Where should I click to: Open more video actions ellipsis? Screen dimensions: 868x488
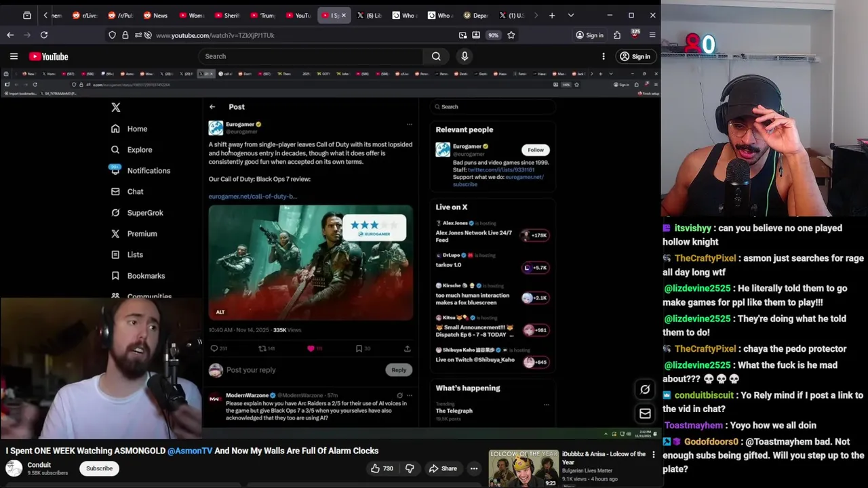tap(474, 468)
